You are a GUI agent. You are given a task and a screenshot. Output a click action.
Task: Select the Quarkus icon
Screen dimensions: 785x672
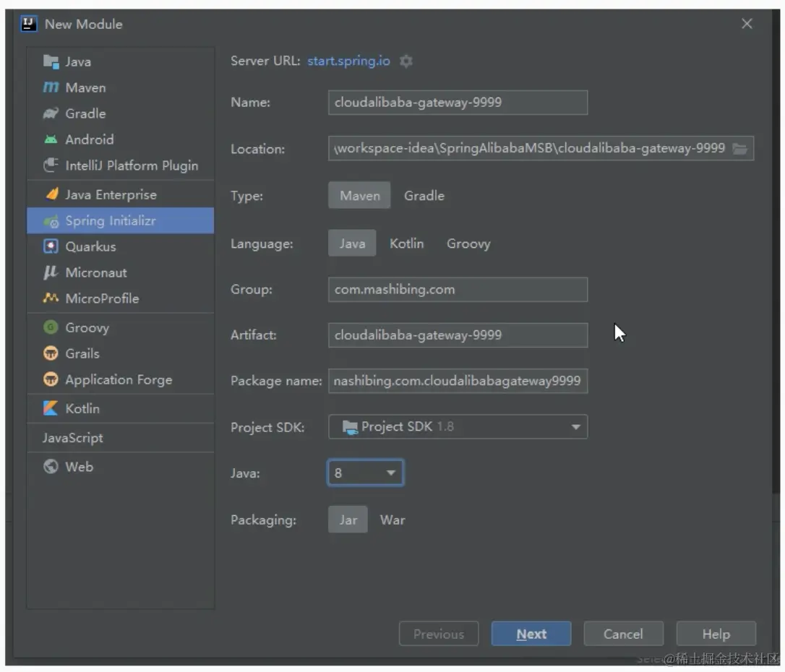click(51, 246)
